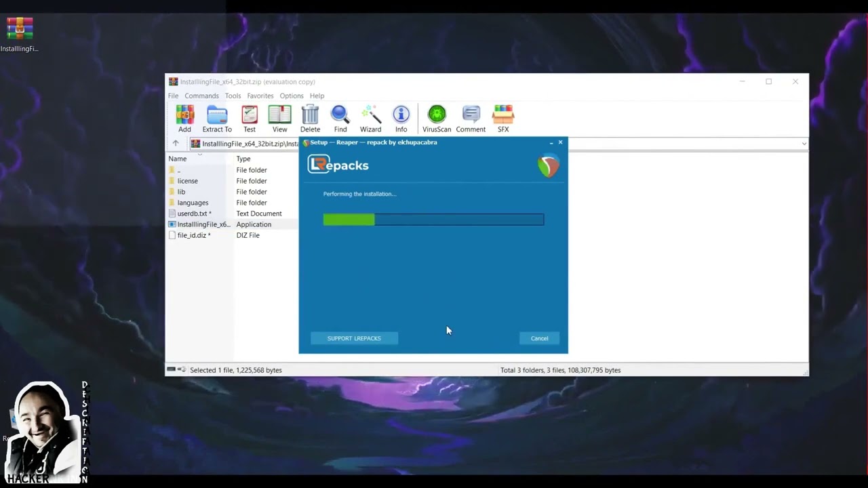Close the Setup installer dialog

[x=560, y=142]
